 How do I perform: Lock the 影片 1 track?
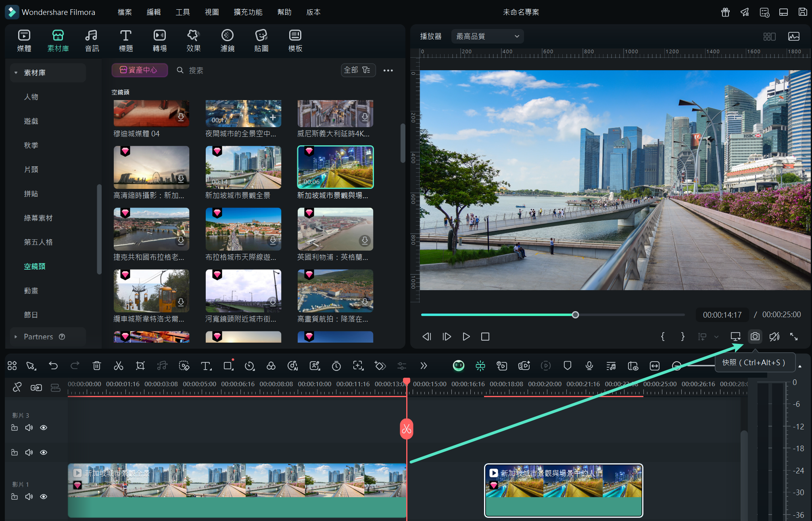(15, 496)
